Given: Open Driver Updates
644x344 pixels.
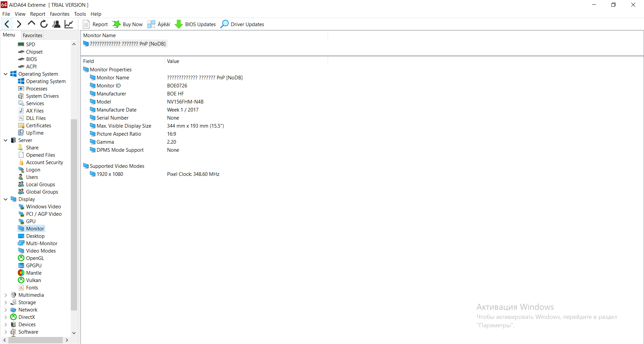Looking at the screenshot, I should point(242,24).
